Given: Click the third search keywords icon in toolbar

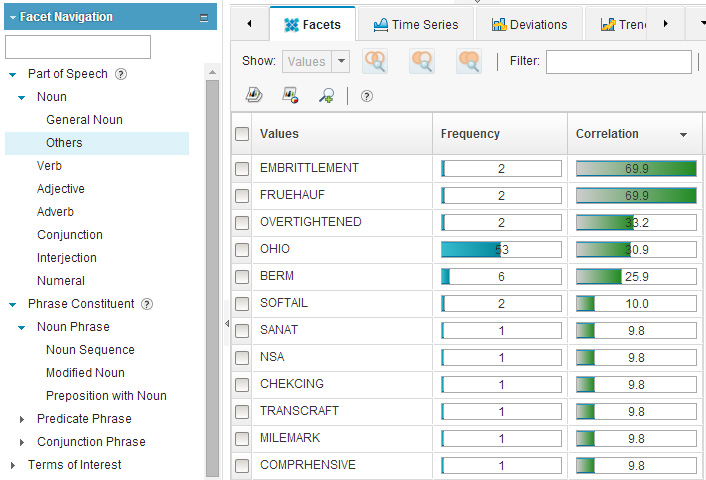Looking at the screenshot, I should [x=469, y=61].
